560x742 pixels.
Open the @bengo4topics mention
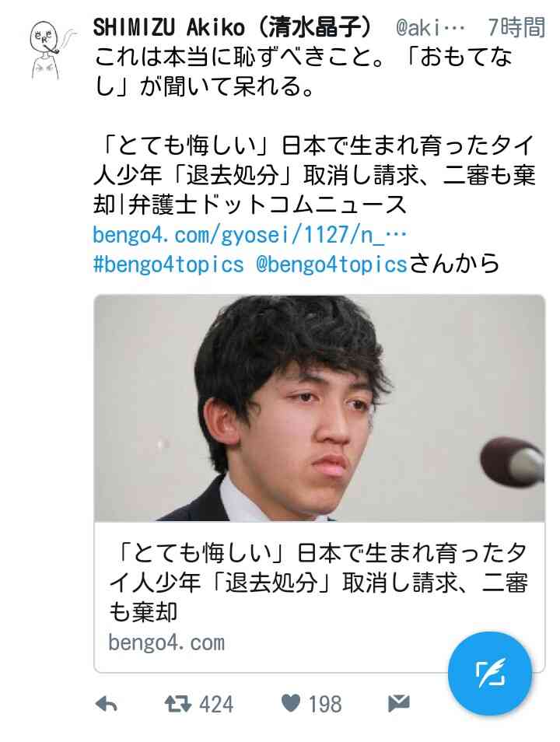[331, 264]
